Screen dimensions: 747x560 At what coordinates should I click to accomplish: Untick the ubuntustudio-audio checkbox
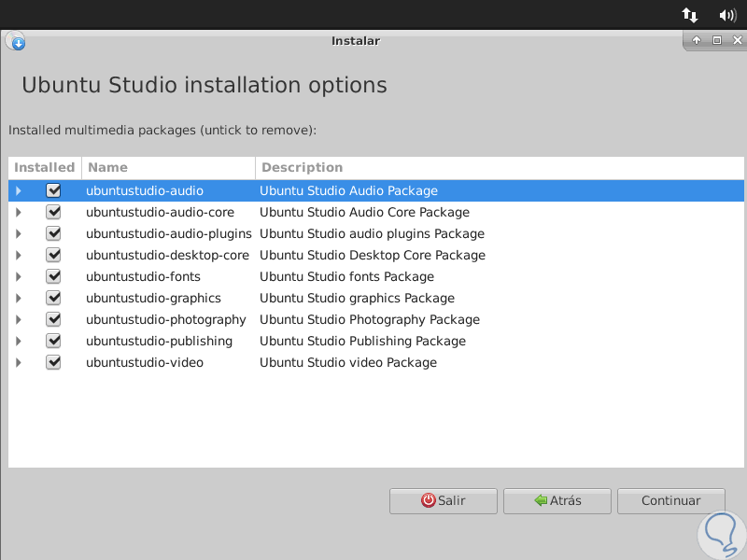point(53,190)
